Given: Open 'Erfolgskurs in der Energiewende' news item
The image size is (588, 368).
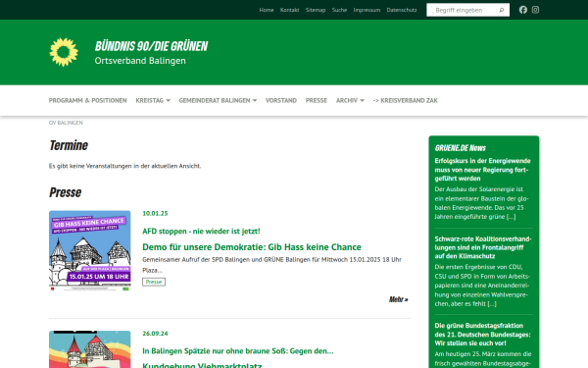Looking at the screenshot, I should [482, 170].
